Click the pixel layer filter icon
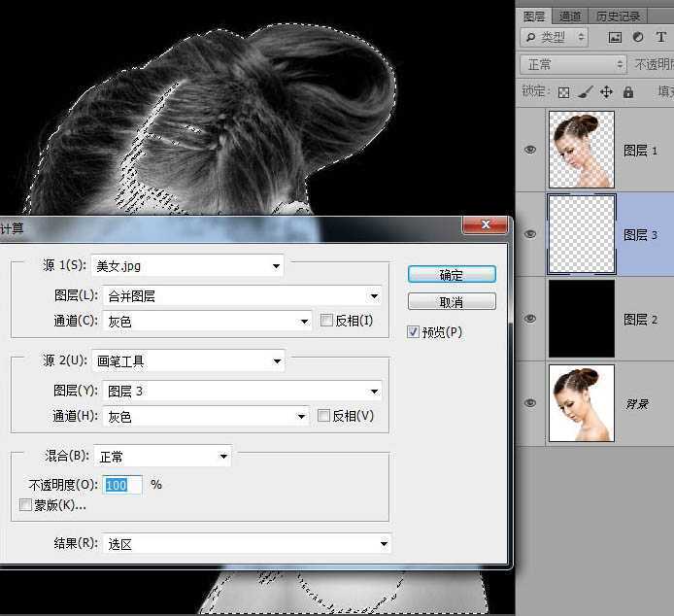This screenshot has width=674, height=616. [x=615, y=38]
